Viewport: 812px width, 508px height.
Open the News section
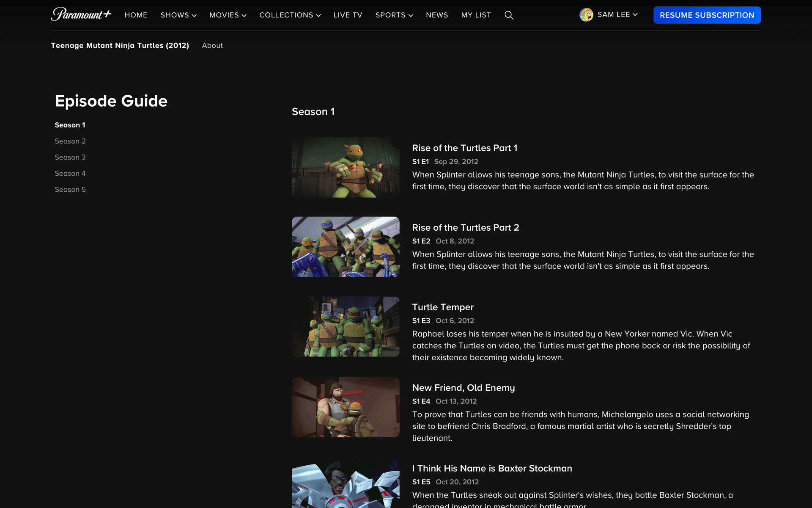tap(437, 15)
